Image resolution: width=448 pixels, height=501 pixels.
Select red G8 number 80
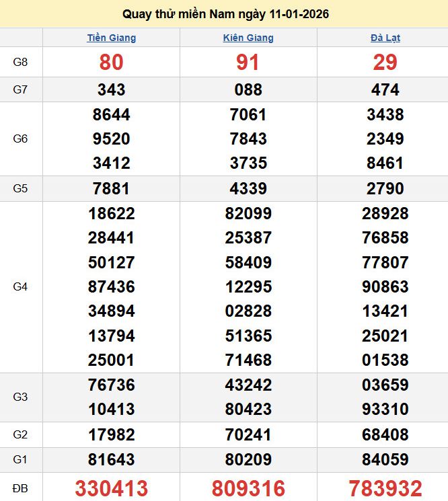(x=111, y=63)
